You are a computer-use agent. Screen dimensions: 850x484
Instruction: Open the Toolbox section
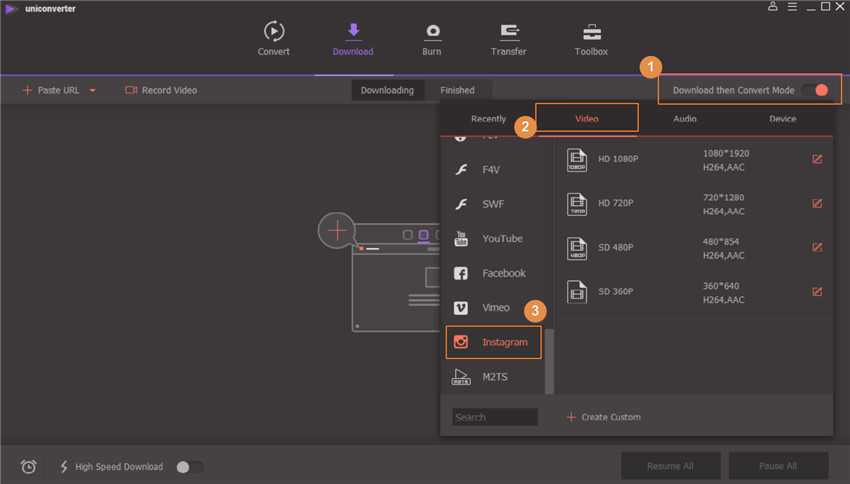pyautogui.click(x=591, y=31)
